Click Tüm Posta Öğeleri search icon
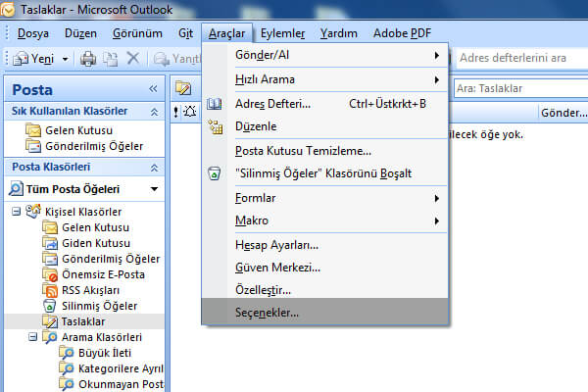588x392 pixels. click(16, 189)
